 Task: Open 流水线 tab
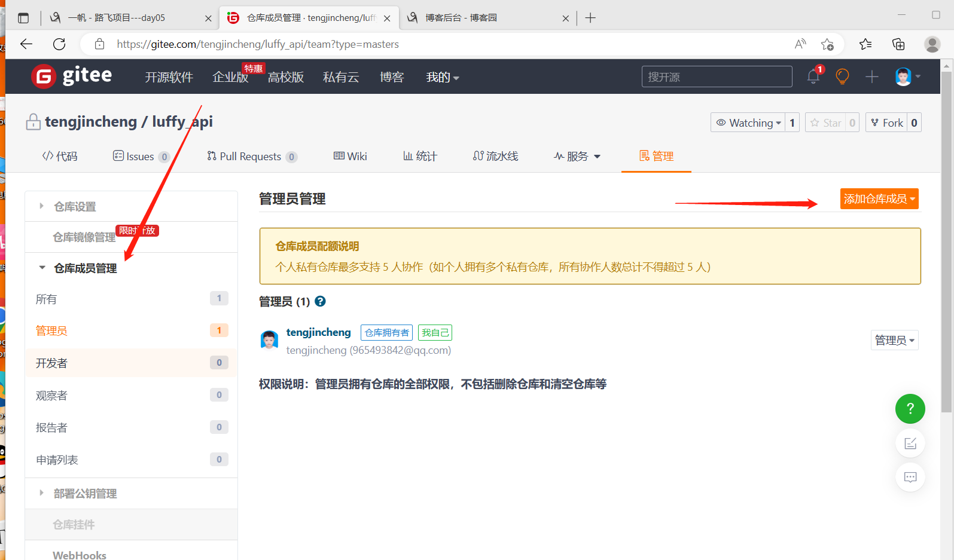[x=495, y=156]
